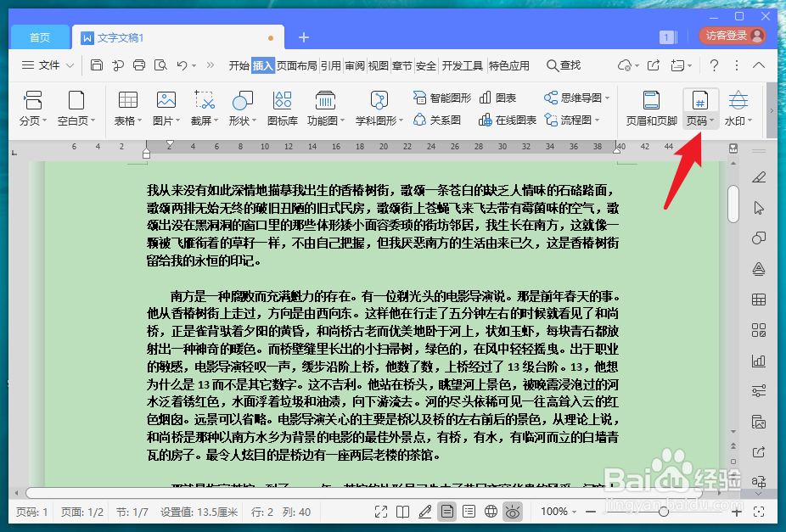Toggle eye protection mode in status bar
The image size is (786, 532).
(x=513, y=512)
